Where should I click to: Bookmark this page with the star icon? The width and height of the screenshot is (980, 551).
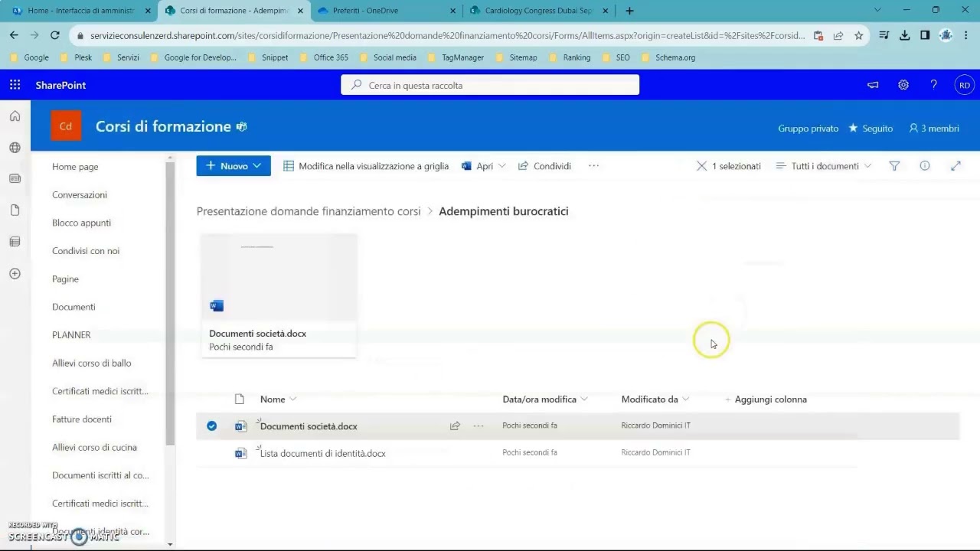tap(859, 35)
